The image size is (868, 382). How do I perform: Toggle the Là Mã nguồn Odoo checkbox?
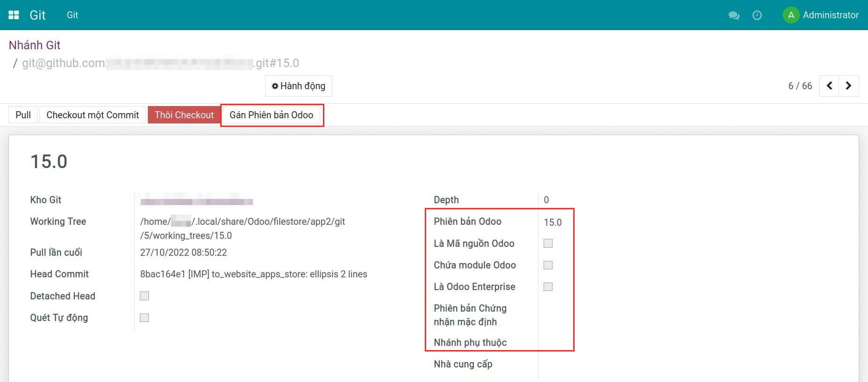click(x=548, y=243)
